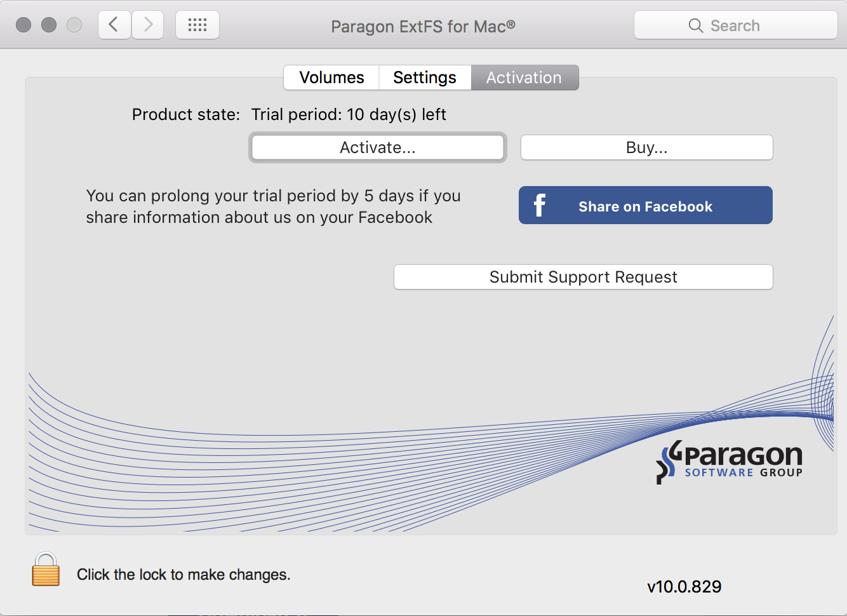Screen dimensions: 847x616
Task: Open the Settings tab
Action: tap(425, 77)
